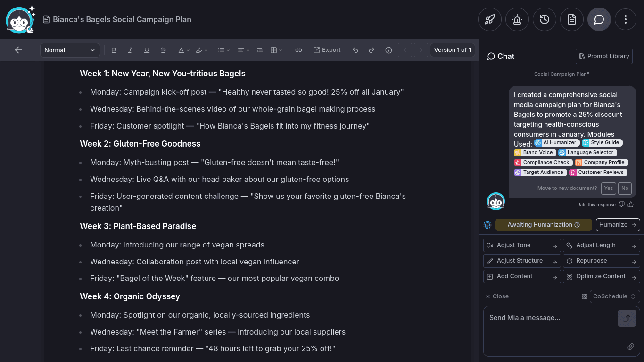This screenshot has width=644, height=362.
Task: Apply bold formatting
Action: [x=114, y=50]
